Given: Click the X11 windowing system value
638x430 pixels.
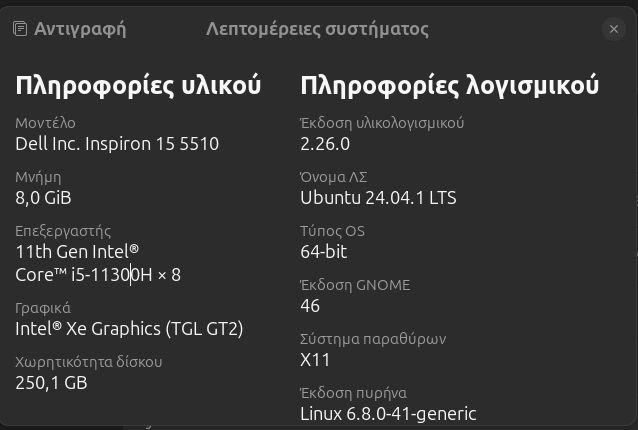Looking at the screenshot, I should (315, 360).
